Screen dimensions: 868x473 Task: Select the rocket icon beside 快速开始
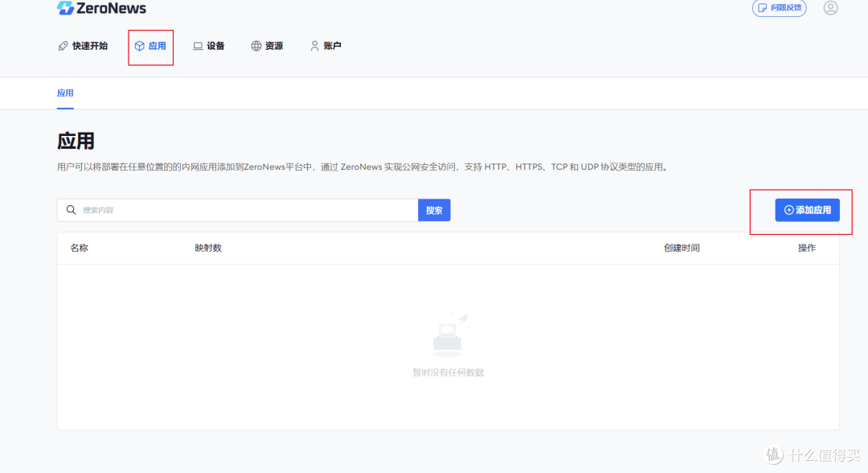pos(63,46)
